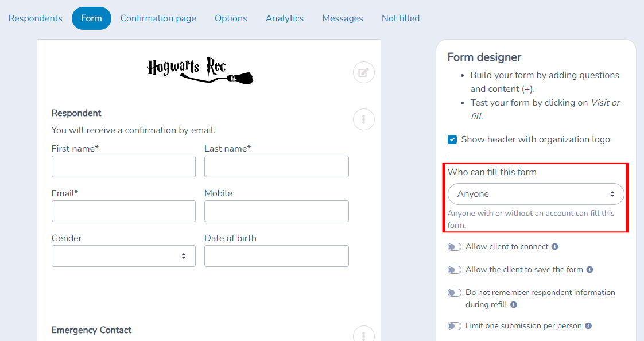Click the 'Who can fill this form' label
644x341 pixels.
click(492, 172)
